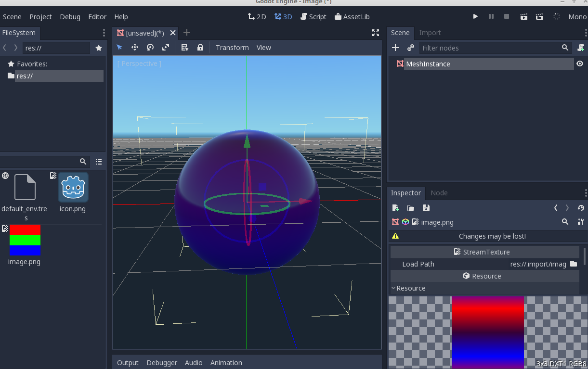588x369 pixels.
Task: Switch to the 2D workspace
Action: pyautogui.click(x=257, y=16)
